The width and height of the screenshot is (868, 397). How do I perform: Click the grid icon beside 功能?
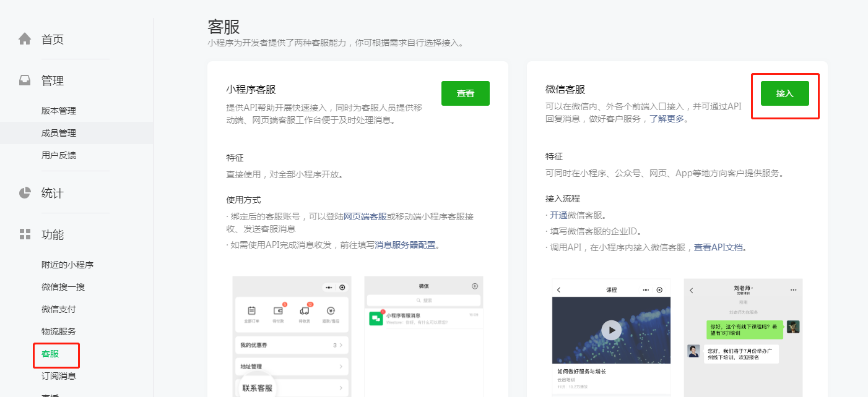[25, 234]
